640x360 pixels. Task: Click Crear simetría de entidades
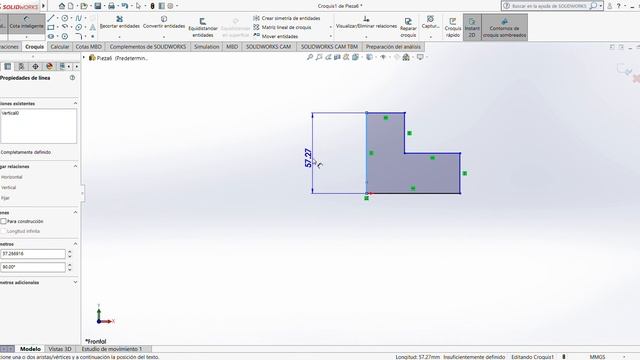(287, 18)
